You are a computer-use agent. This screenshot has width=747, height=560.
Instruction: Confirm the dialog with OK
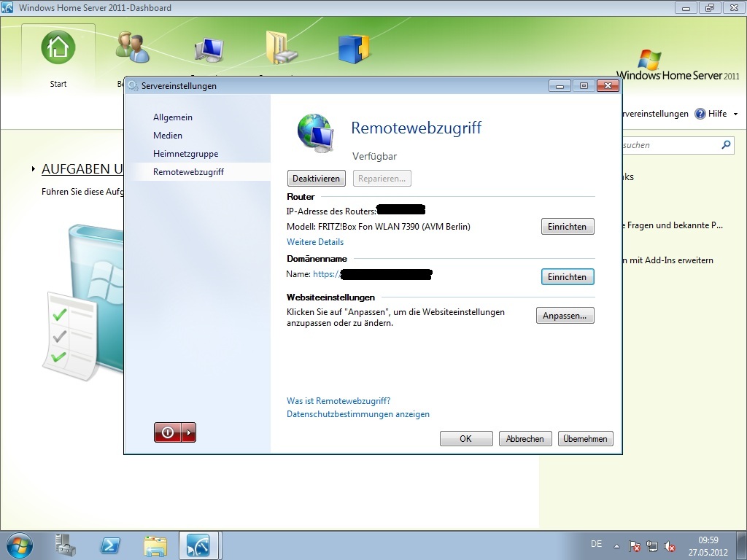(x=466, y=438)
